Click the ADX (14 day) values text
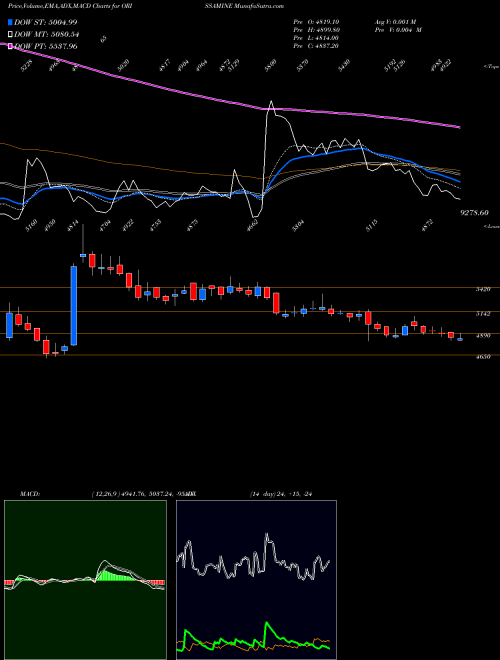 pos(282,493)
